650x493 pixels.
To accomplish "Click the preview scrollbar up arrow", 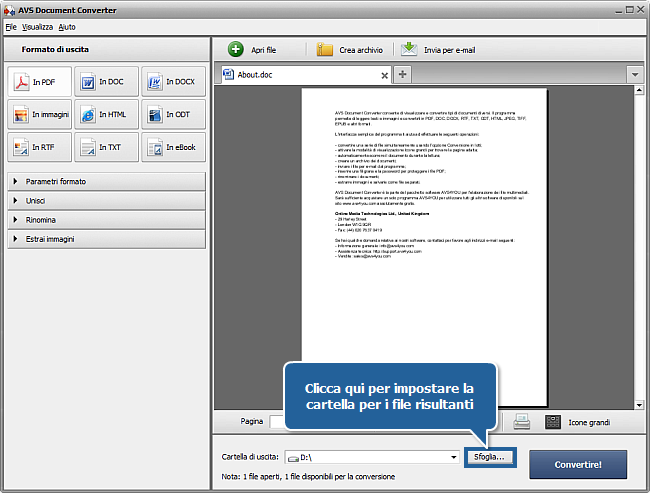I will pos(639,90).
